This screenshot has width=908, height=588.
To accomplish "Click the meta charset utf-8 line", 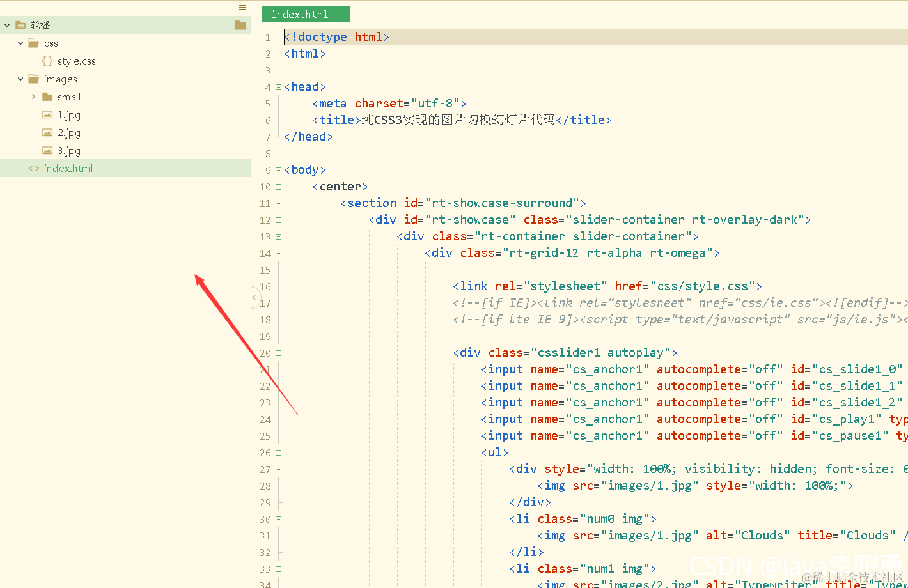I will [x=389, y=104].
